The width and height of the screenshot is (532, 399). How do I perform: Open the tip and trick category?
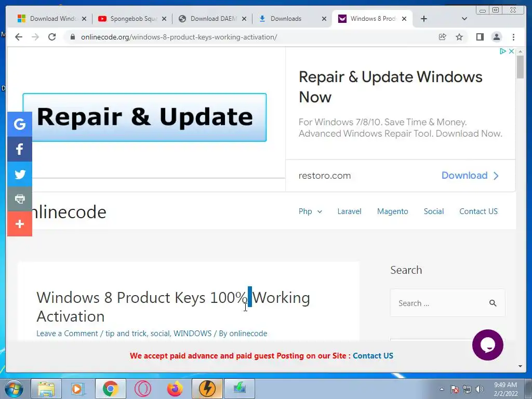coord(126,334)
